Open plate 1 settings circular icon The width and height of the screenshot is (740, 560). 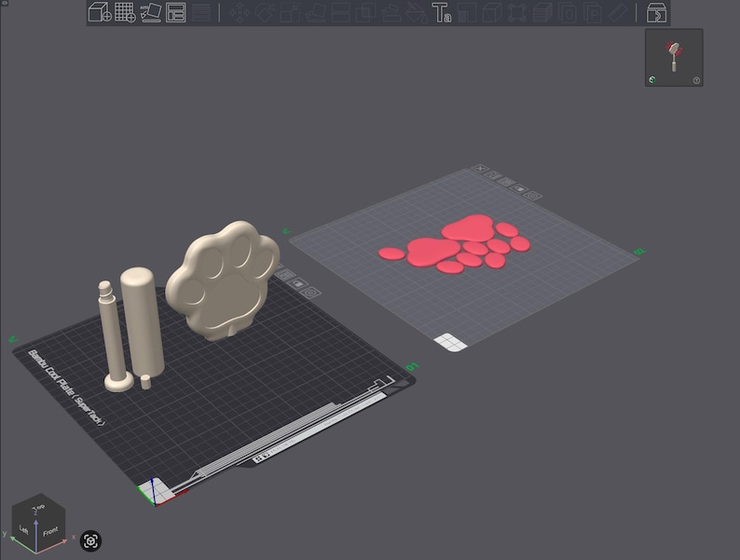(x=310, y=293)
